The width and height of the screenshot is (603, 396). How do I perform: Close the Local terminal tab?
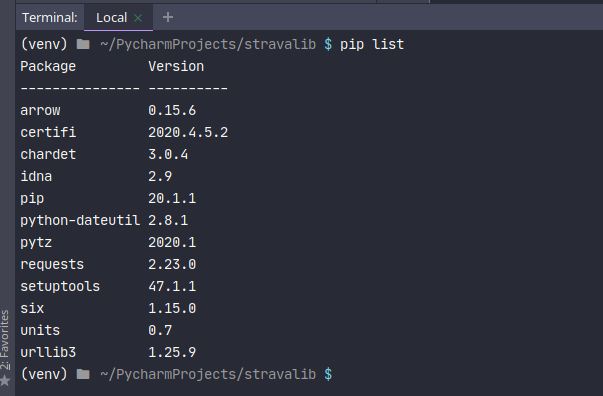(138, 18)
